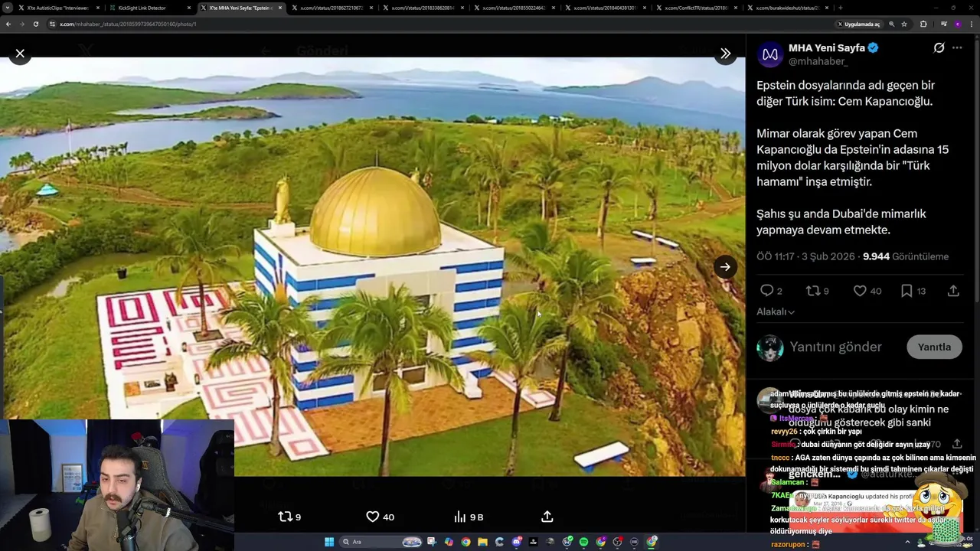
Task: Bookmark the tweet with icon showing 13
Action: tap(913, 291)
